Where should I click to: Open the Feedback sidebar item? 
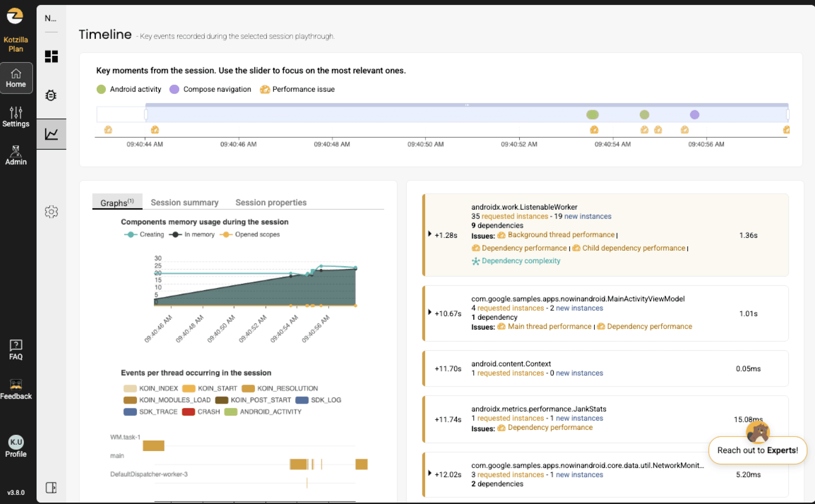pos(16,389)
